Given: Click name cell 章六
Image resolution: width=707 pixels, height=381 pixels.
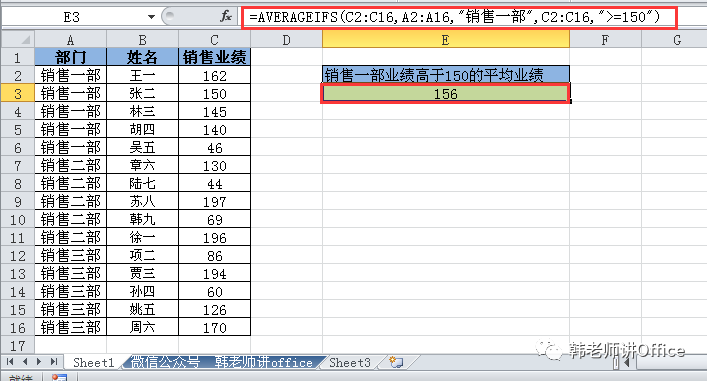Looking at the screenshot, I should (x=142, y=165).
